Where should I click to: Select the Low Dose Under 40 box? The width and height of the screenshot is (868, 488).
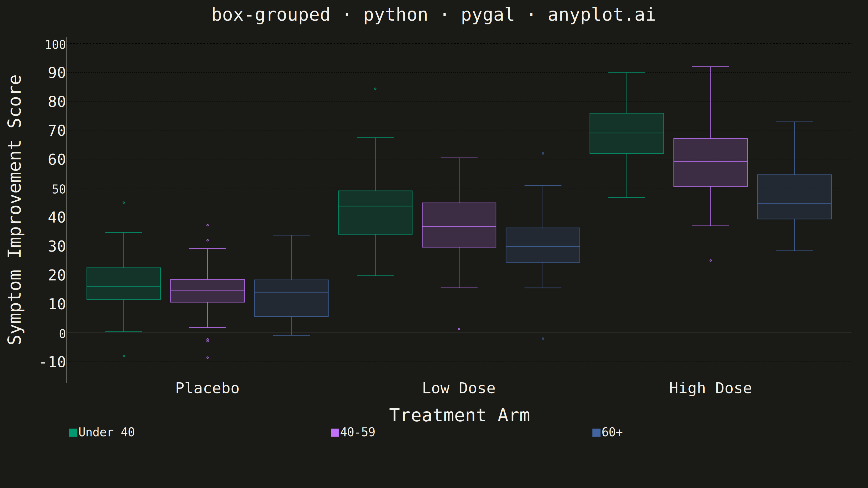[375, 213]
